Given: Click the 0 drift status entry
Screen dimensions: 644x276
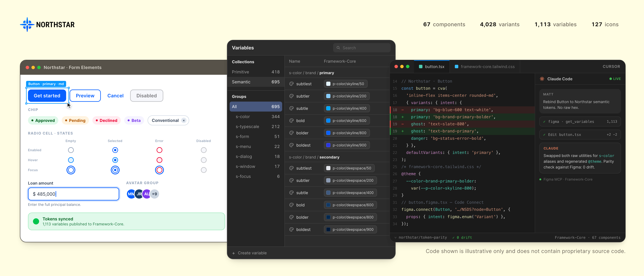Looking at the screenshot, I should pos(462,237).
